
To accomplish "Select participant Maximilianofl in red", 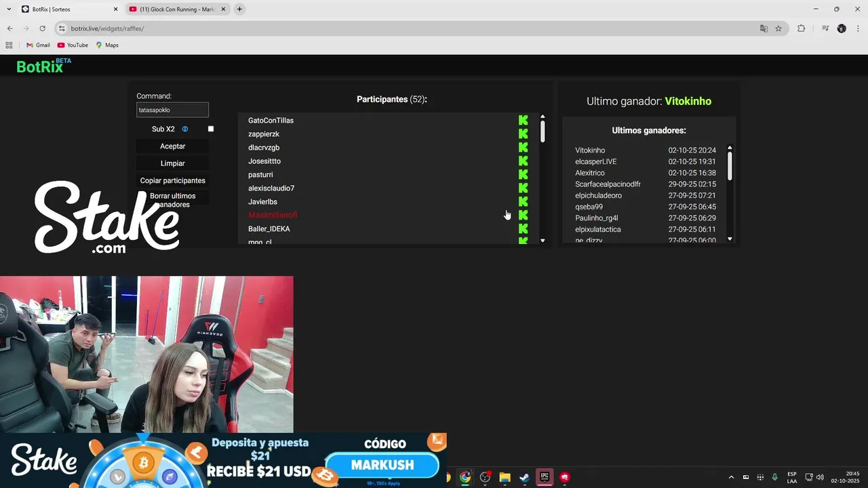I will (273, 215).
